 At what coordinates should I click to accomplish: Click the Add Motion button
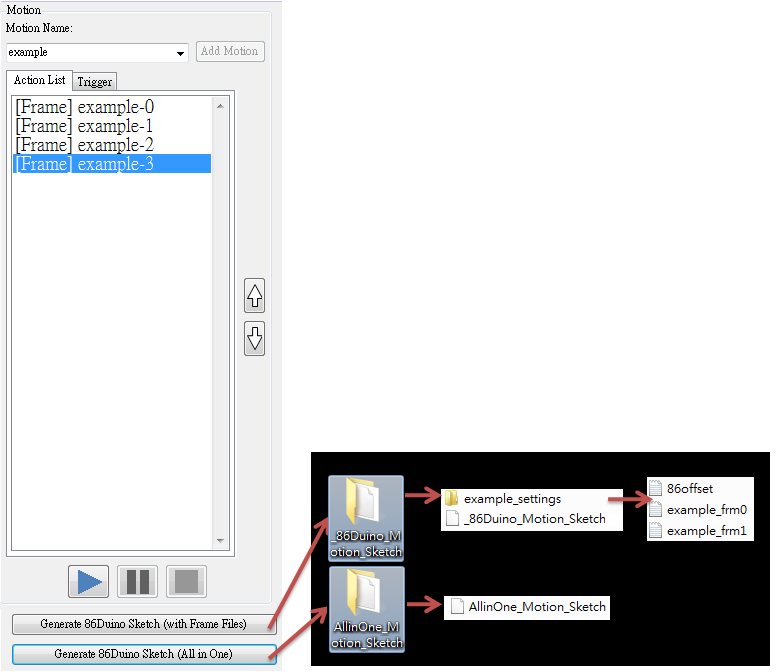point(230,51)
